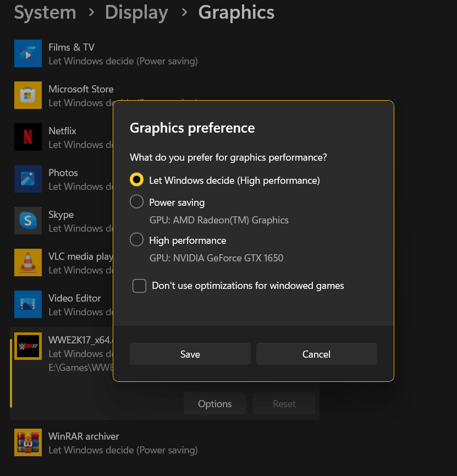Open Display settings from the breadcrumb

pos(136,13)
